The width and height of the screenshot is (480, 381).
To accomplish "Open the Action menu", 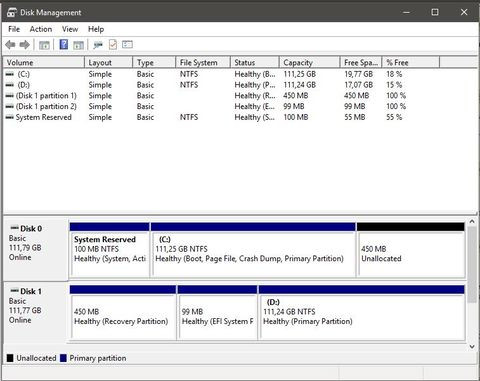I will 41,29.
